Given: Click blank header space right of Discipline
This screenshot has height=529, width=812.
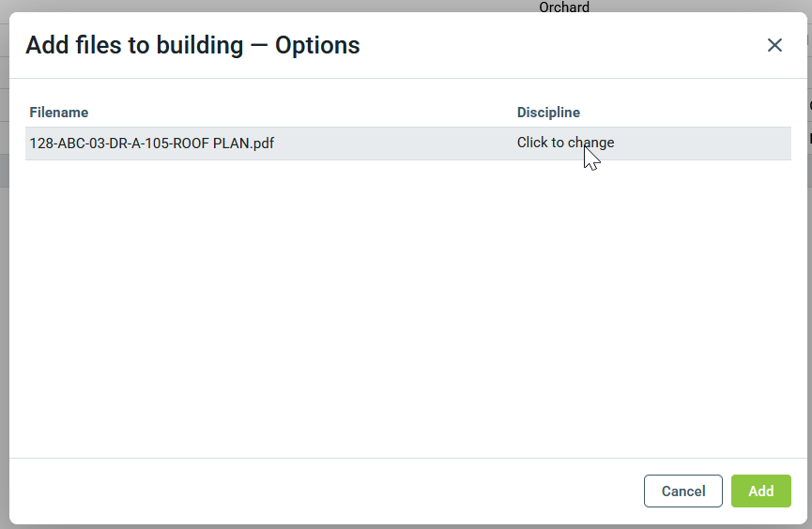Looking at the screenshot, I should [x=685, y=113].
